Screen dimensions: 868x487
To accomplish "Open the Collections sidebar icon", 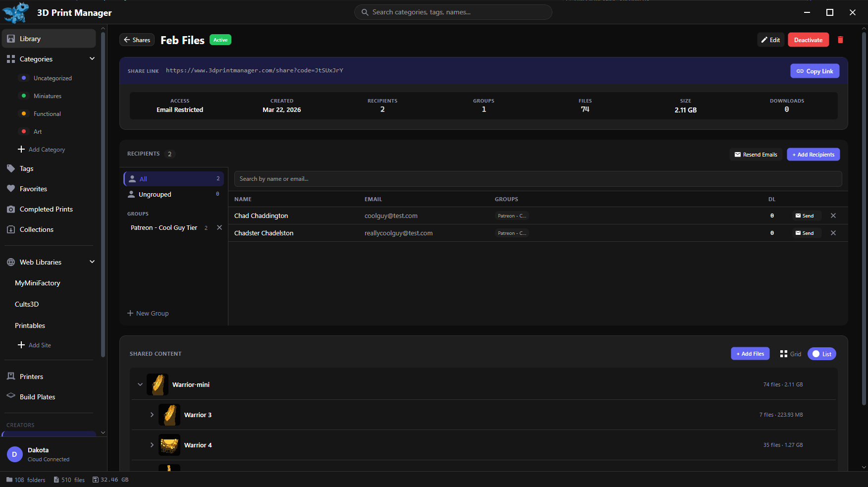I will 11,229.
